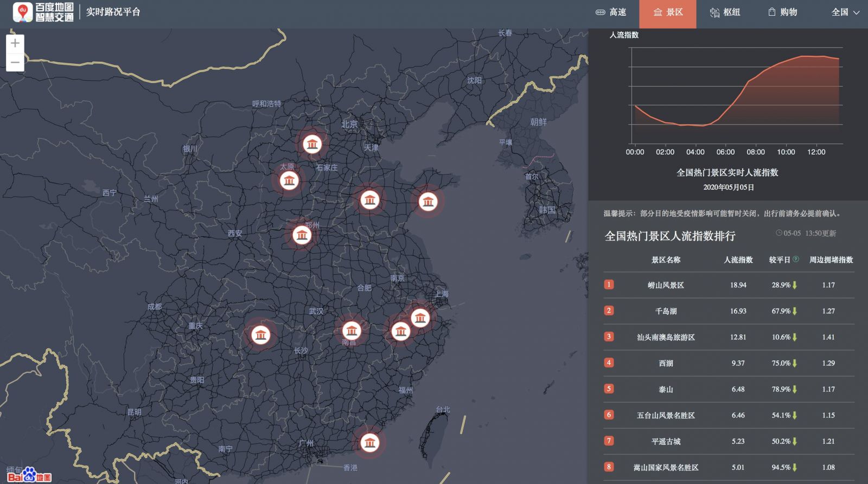Switch to the 枢纽 hub tab
The width and height of the screenshot is (868, 484).
point(725,12)
